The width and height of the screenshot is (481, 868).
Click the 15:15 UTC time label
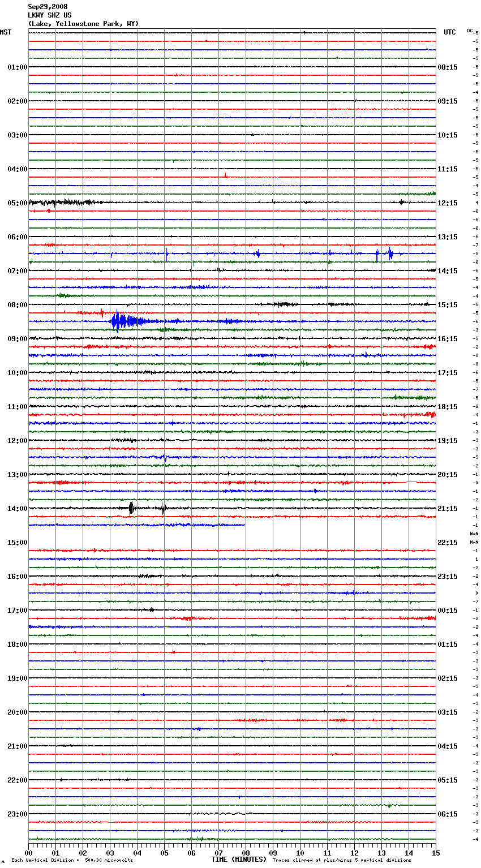click(448, 305)
